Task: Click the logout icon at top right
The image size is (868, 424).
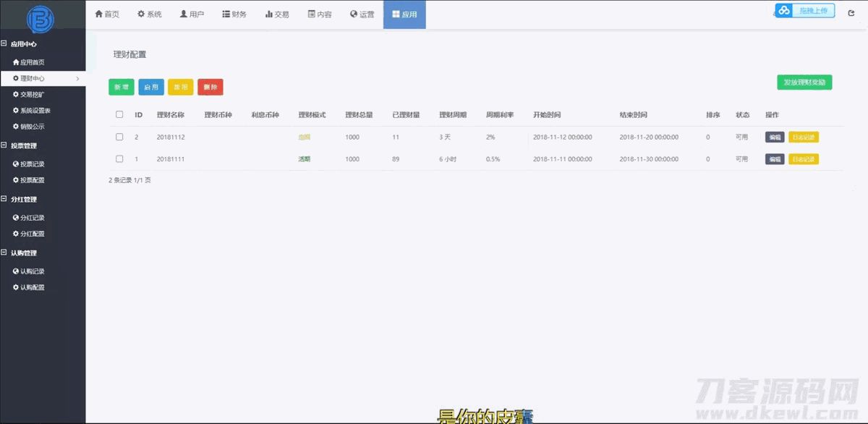Action: 851,13
